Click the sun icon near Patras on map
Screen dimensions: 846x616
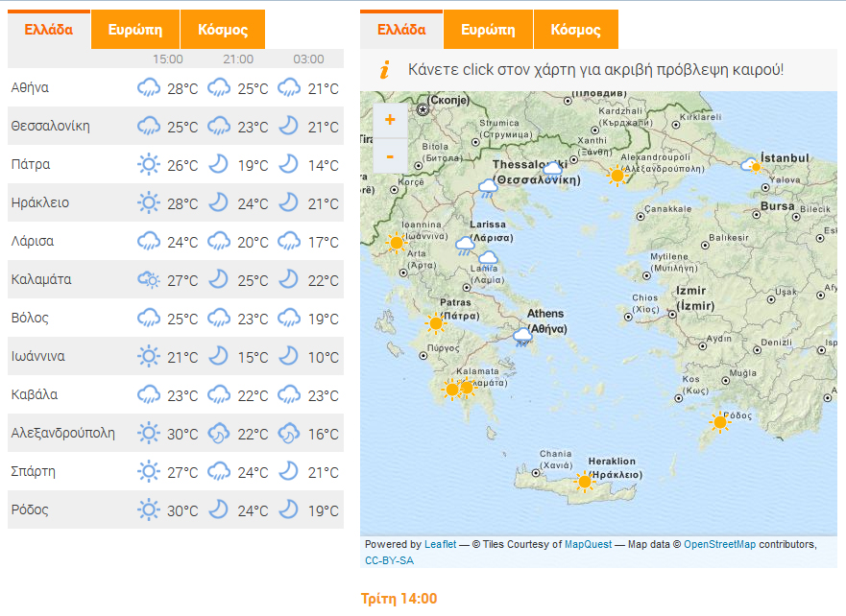[435, 324]
